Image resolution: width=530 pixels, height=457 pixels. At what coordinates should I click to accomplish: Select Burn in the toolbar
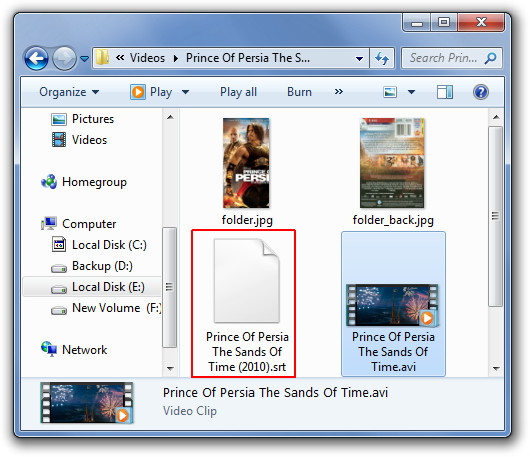coord(299,92)
